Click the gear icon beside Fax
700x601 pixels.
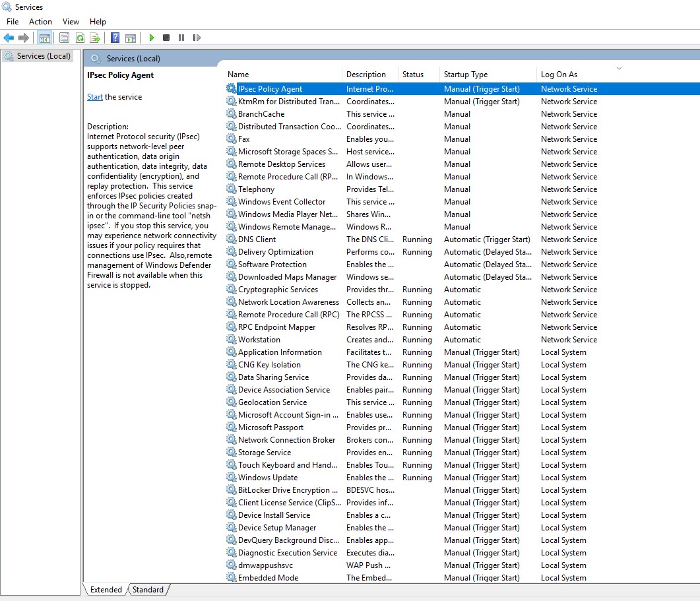(x=232, y=139)
